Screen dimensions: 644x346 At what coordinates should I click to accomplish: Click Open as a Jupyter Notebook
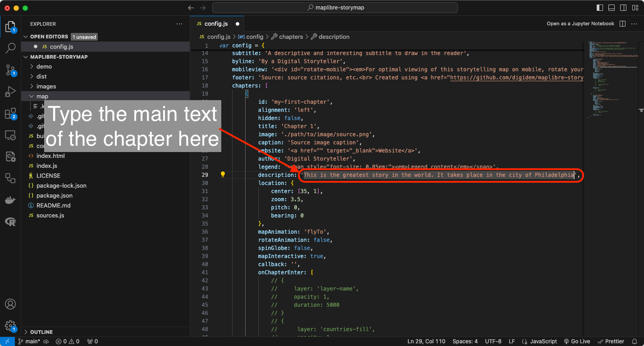tap(580, 23)
